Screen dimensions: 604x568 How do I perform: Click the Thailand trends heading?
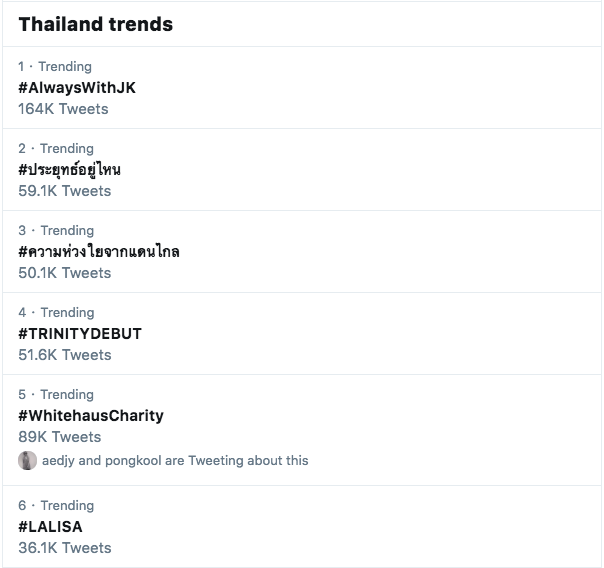[96, 25]
